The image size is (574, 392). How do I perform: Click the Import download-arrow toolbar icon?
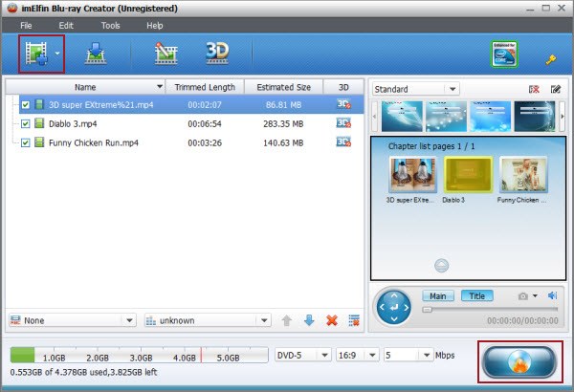click(x=95, y=54)
